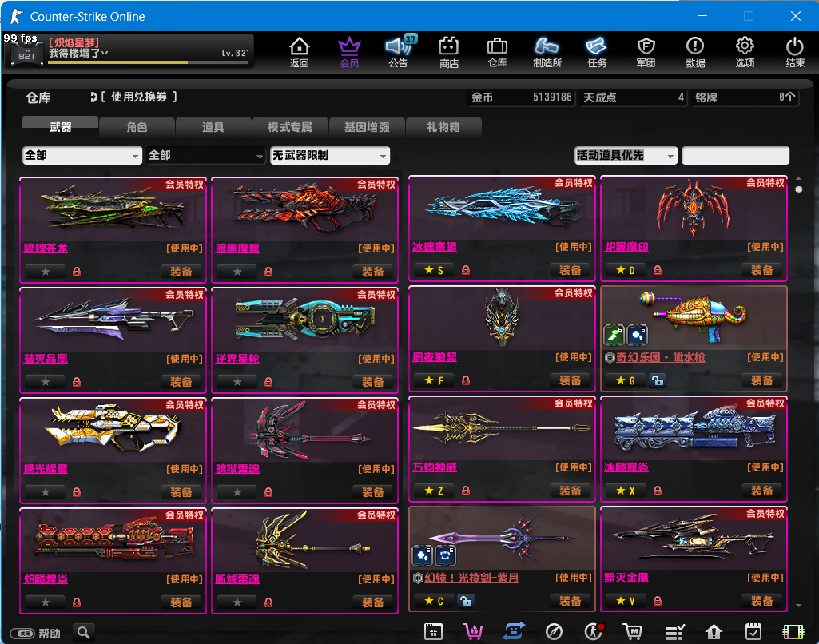Toggle favorite star F on 凤夜狼契

pyautogui.click(x=434, y=380)
